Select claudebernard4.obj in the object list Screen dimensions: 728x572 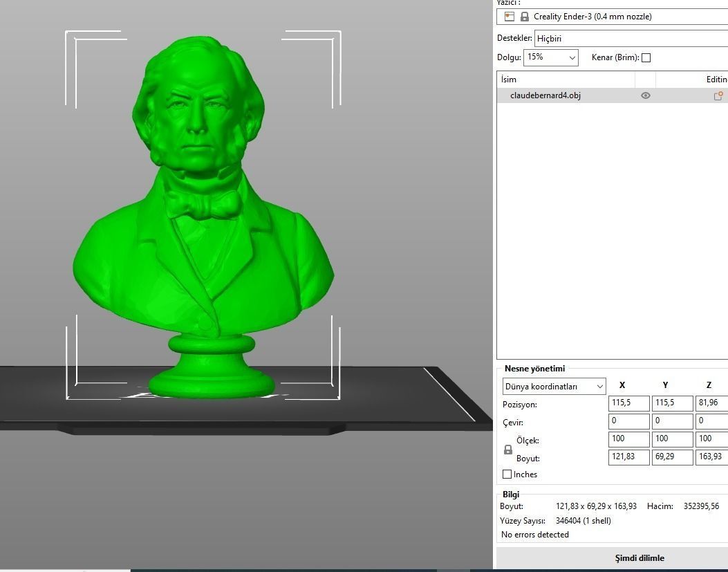click(x=612, y=95)
